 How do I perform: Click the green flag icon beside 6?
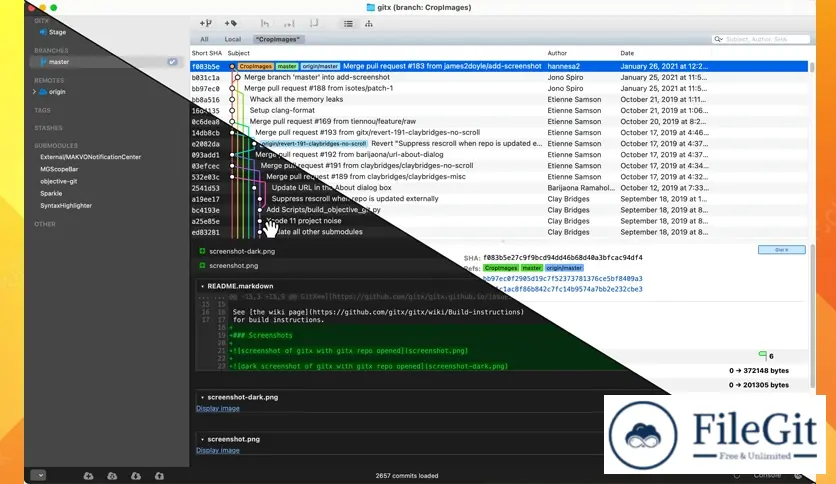(x=762, y=356)
